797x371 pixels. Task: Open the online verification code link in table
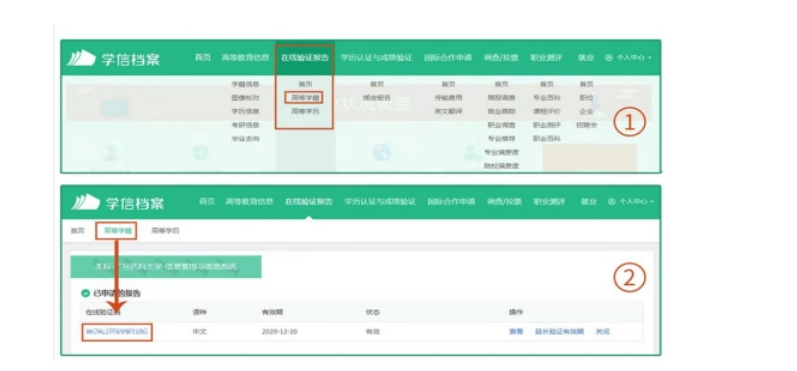(x=117, y=331)
